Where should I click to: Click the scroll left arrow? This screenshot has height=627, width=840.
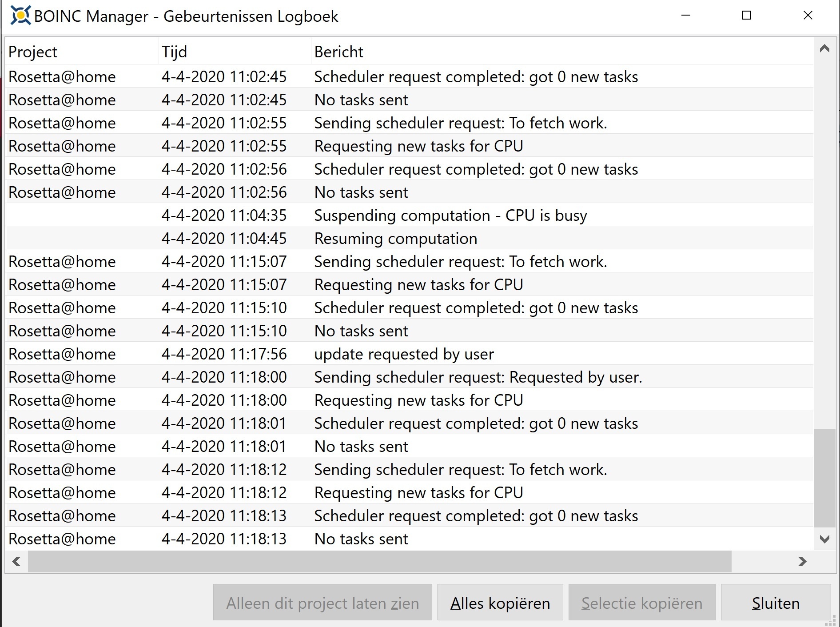(x=16, y=562)
